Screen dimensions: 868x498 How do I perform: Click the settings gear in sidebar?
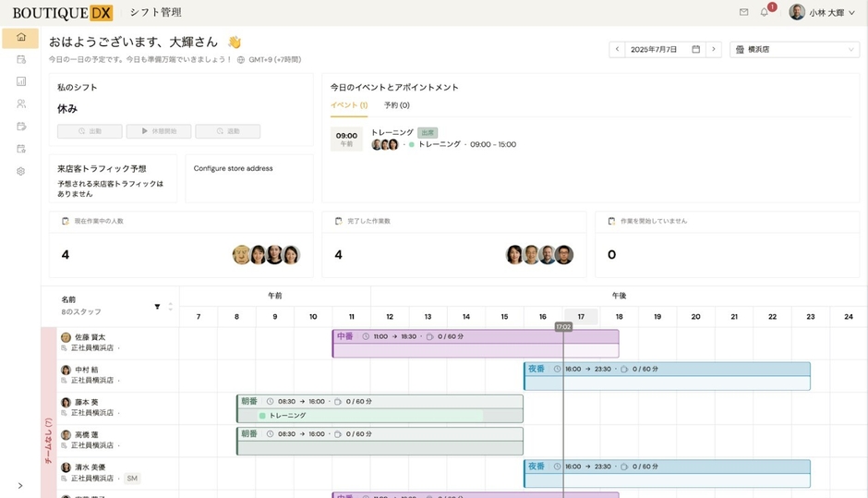click(20, 171)
